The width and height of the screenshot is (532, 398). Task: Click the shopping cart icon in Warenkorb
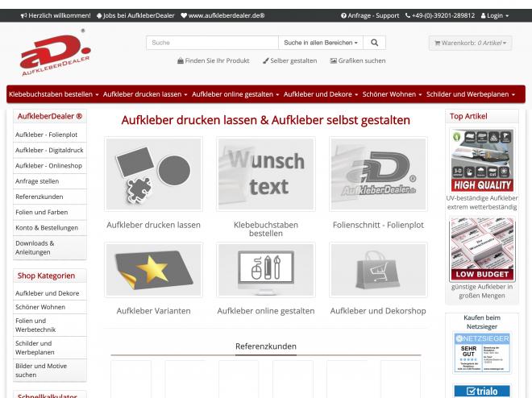pyautogui.click(x=438, y=43)
